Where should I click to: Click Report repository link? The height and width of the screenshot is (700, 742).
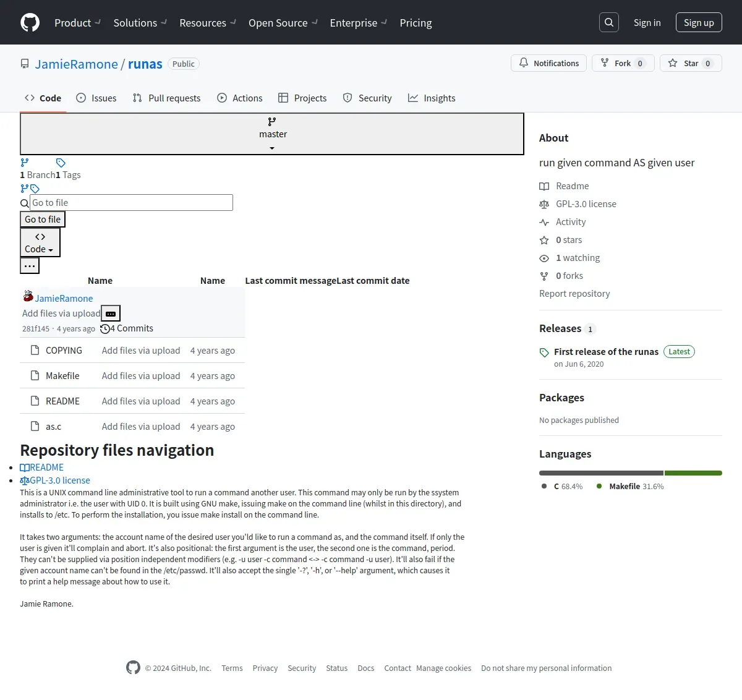574,294
